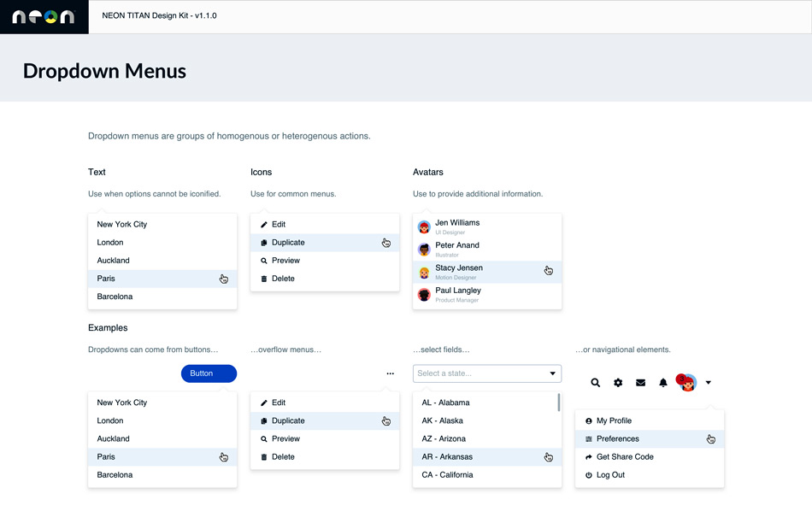
Task: Click the NEON logo
Action: click(x=44, y=16)
